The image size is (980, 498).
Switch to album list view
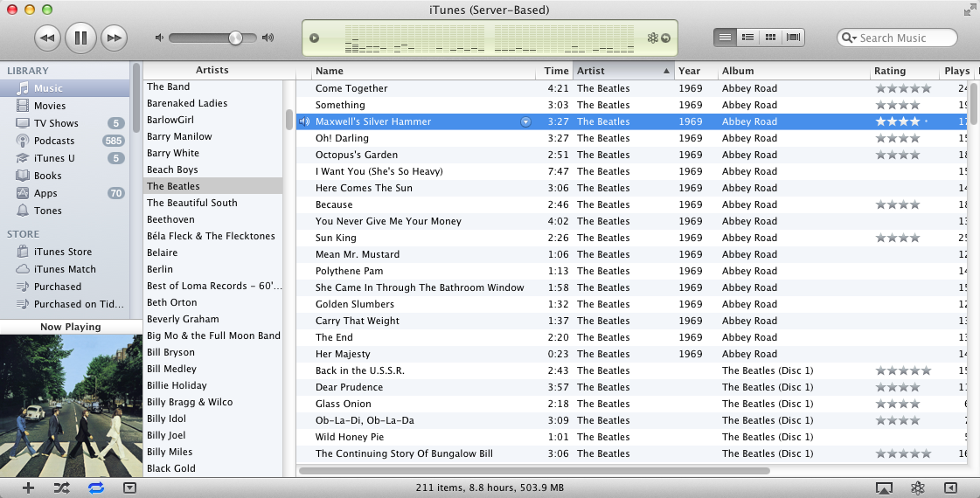[x=747, y=38]
